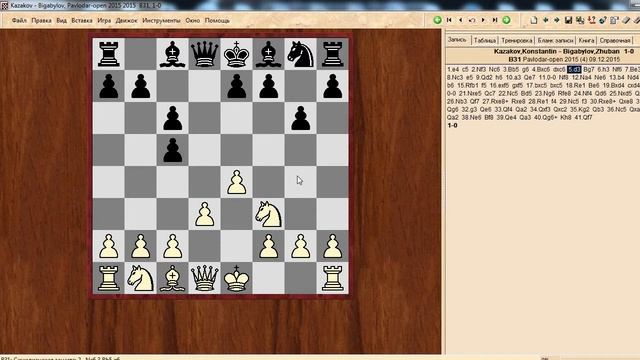Click the white knight on f3
Image resolution: width=640 pixels, height=360 pixels.
(269, 214)
